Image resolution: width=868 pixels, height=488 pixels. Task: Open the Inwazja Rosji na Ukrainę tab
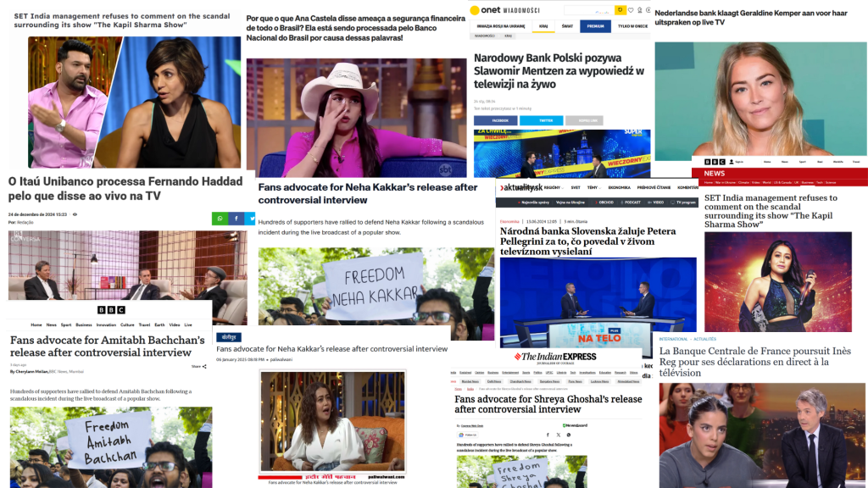point(500,26)
